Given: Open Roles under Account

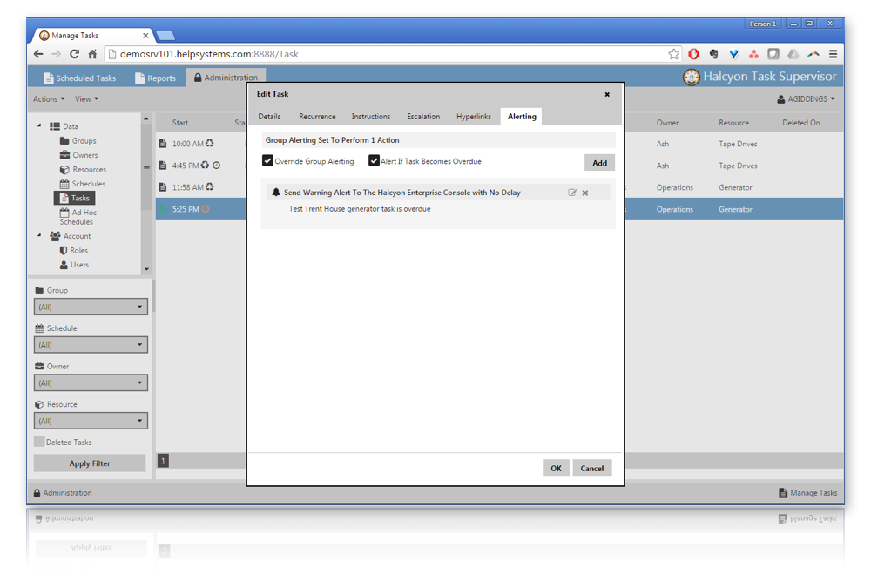Looking at the screenshot, I should [x=73, y=251].
